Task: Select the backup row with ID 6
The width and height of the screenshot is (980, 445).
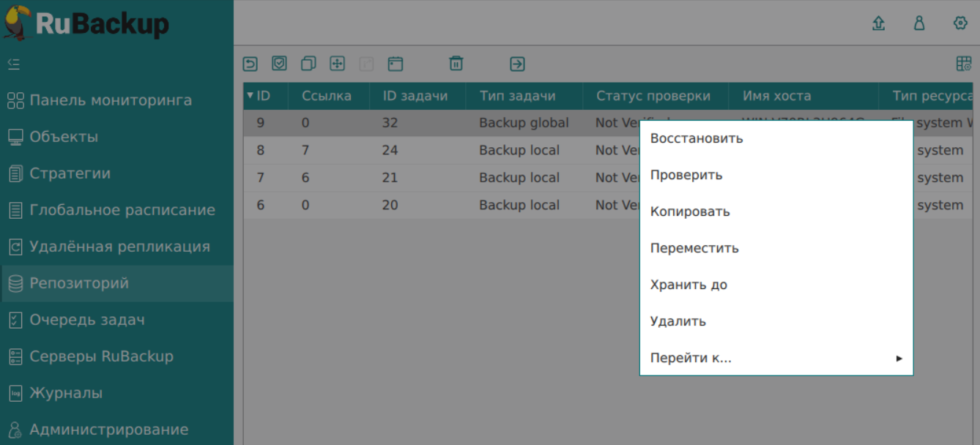Action: pyautogui.click(x=439, y=206)
